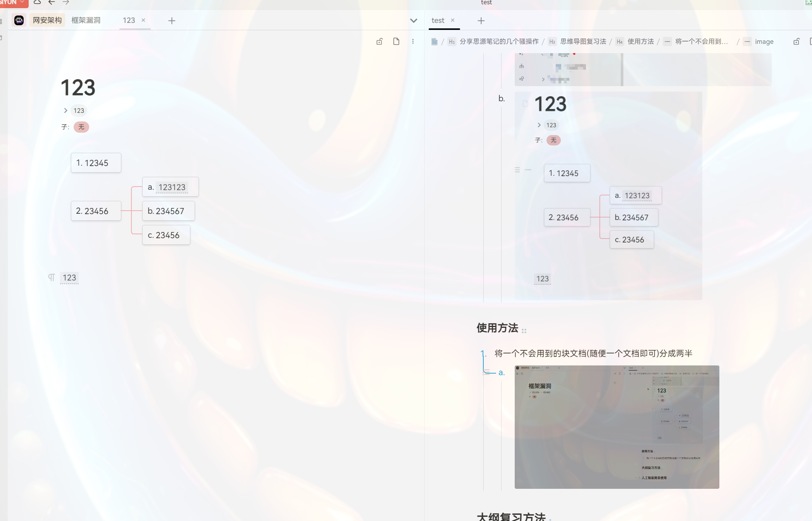
Task: Open more options menu in left editor
Action: [413, 42]
